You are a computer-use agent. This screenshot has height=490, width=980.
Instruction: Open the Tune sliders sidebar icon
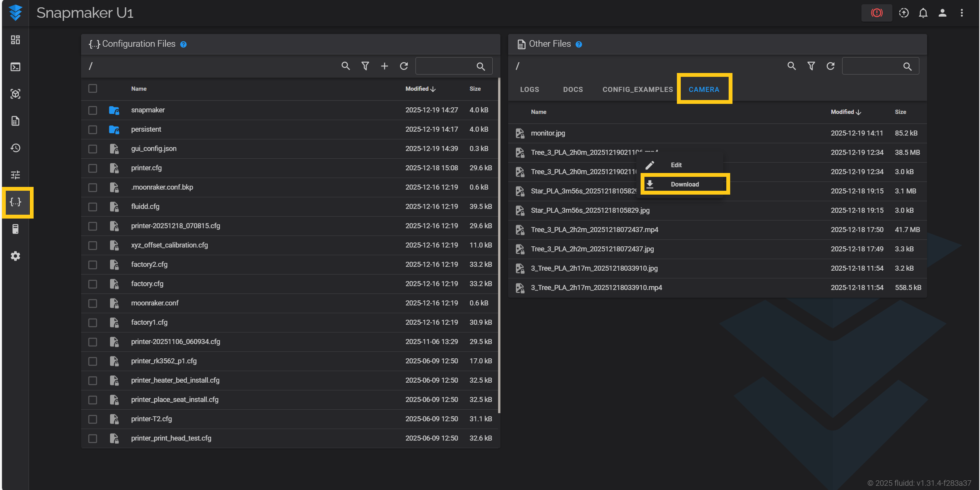(x=15, y=175)
